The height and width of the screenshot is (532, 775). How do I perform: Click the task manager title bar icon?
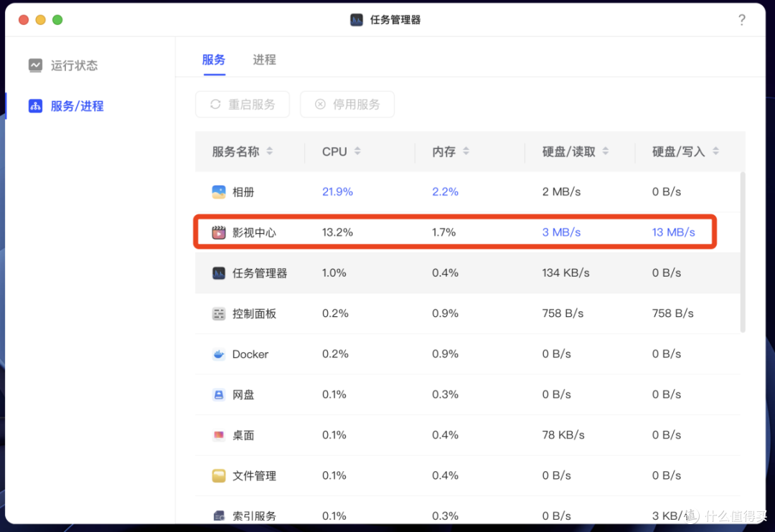pos(357,20)
